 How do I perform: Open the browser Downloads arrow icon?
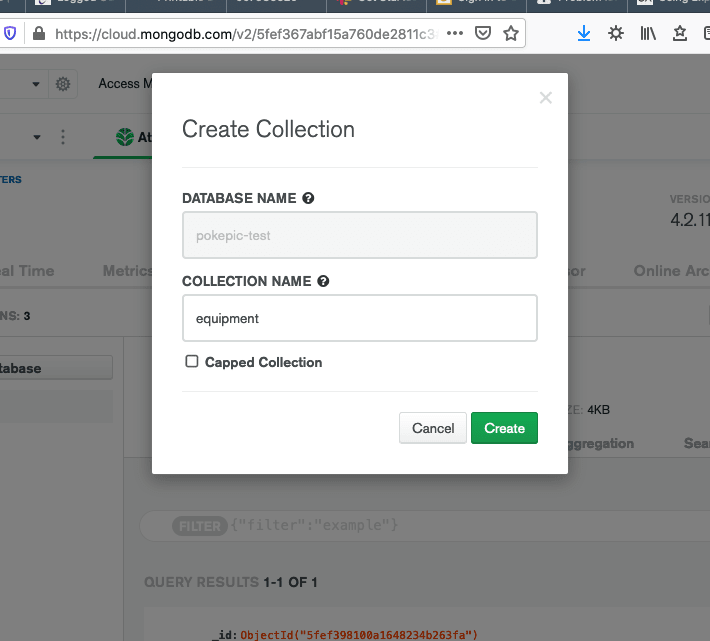(x=584, y=33)
